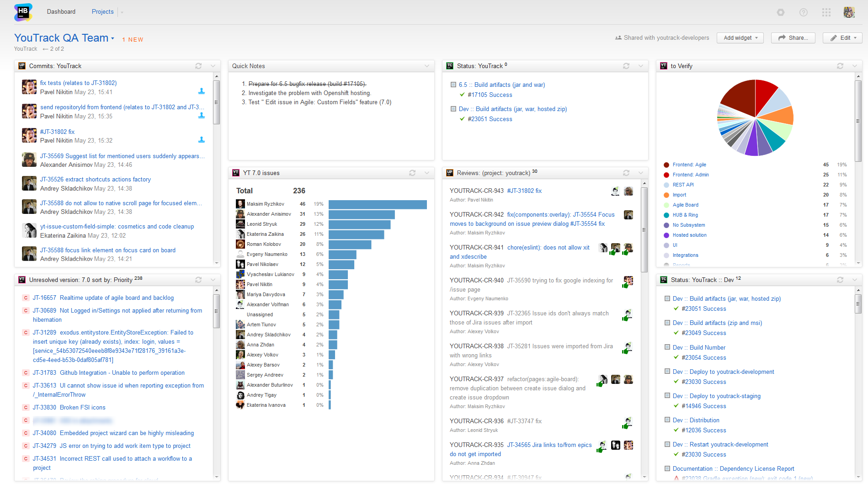
Task: Click orange Import legend color dot
Action: (666, 195)
